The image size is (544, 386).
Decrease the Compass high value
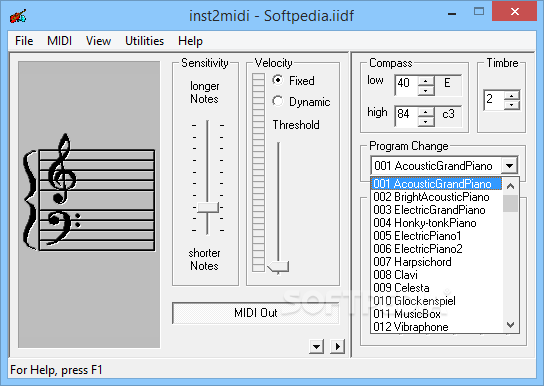coord(426,121)
